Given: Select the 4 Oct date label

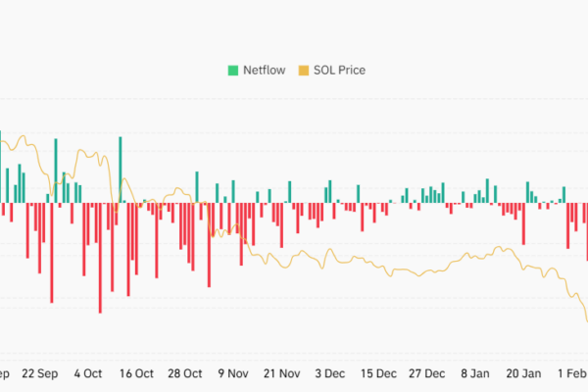Looking at the screenshot, I should [87, 373].
